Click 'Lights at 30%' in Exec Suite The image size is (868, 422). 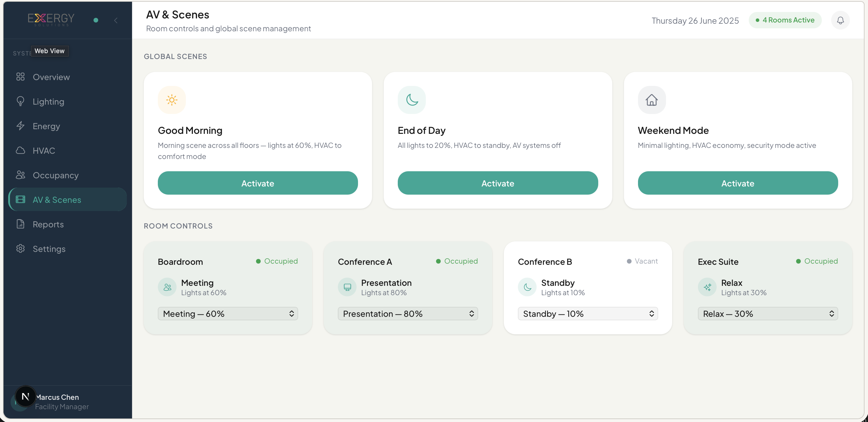(744, 293)
